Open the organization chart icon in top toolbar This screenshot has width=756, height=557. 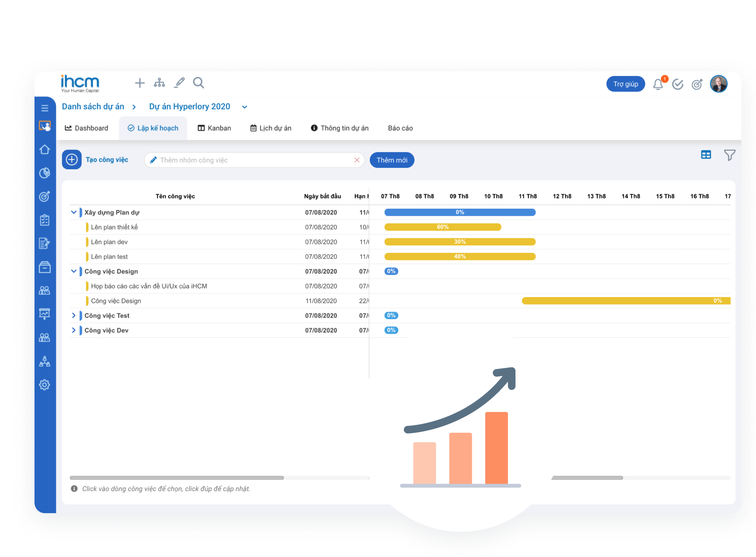pyautogui.click(x=159, y=83)
